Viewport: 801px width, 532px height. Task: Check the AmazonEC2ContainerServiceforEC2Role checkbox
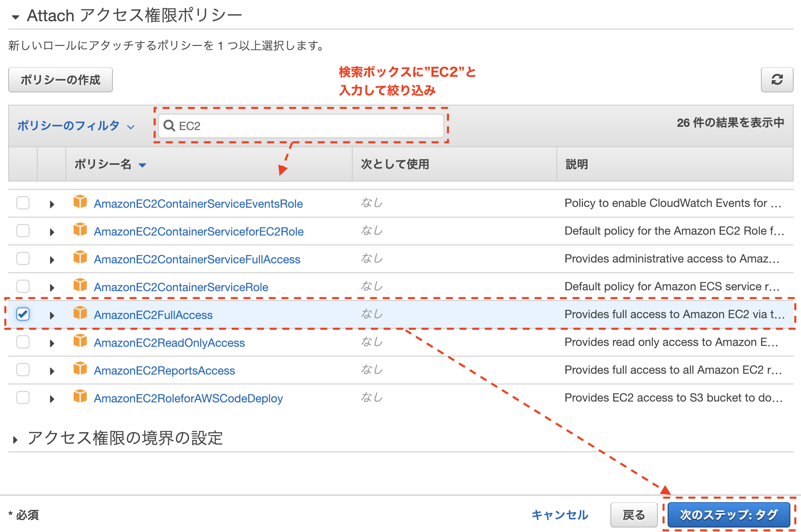pos(23,230)
